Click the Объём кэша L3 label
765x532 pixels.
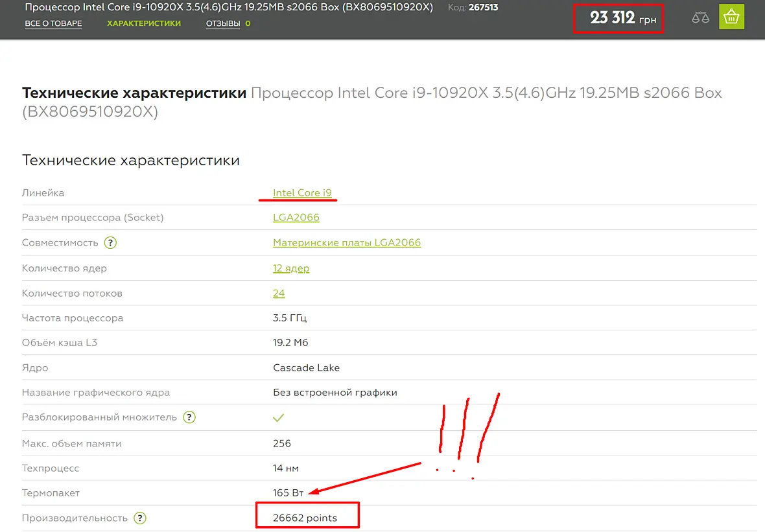[x=60, y=343]
